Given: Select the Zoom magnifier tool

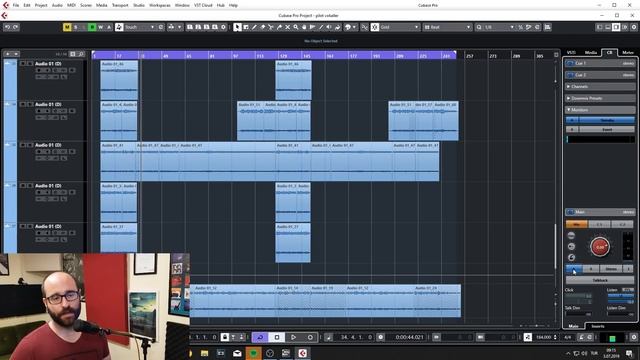Looking at the screenshot, I should coord(296,27).
